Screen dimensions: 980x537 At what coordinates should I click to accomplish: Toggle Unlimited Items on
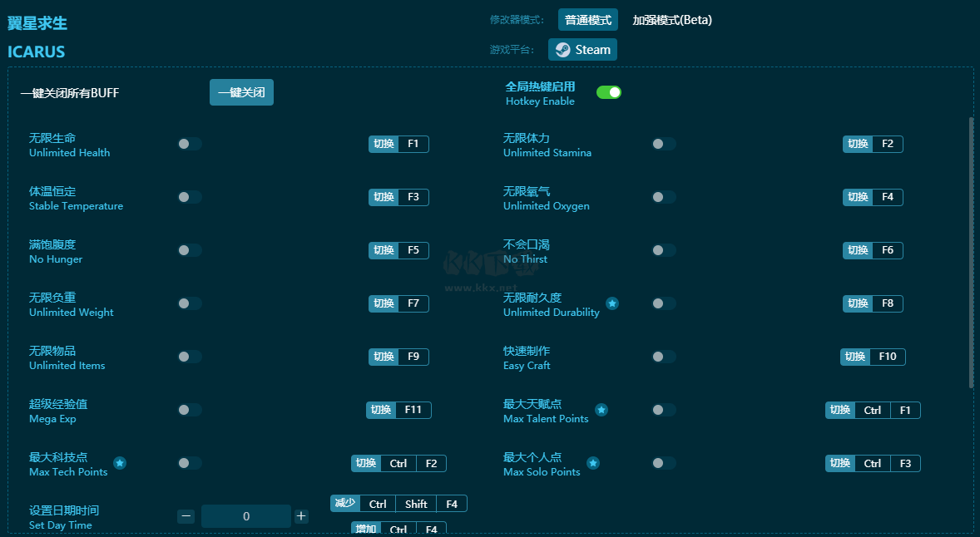pos(190,357)
